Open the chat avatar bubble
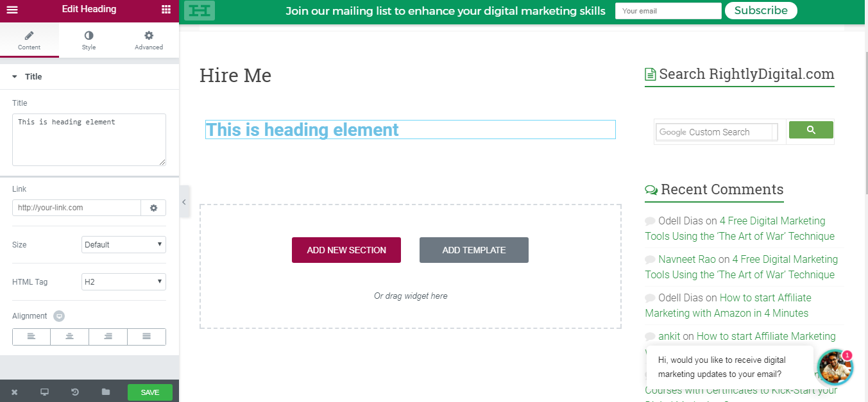The image size is (868, 402). [x=835, y=367]
